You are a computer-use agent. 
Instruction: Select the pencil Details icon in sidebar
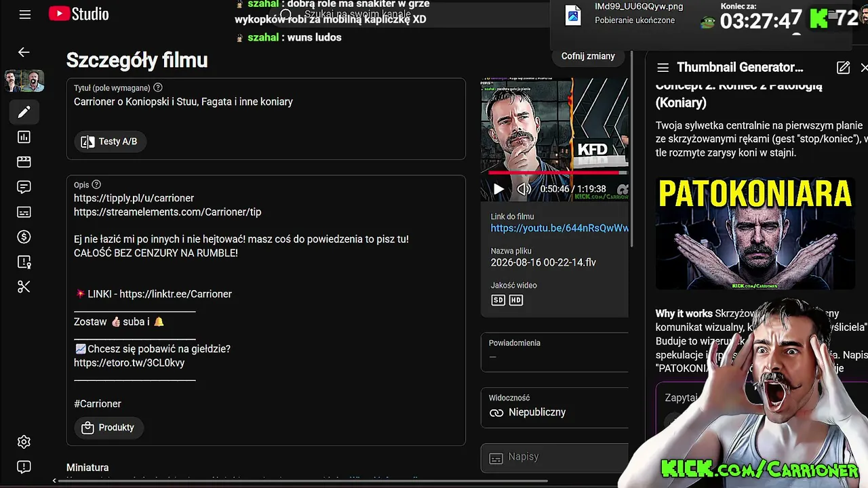(24, 112)
